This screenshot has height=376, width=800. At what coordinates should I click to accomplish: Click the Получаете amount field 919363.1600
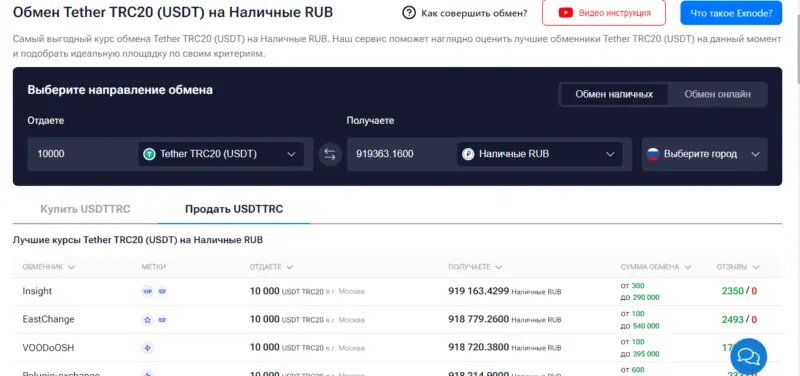pos(401,154)
